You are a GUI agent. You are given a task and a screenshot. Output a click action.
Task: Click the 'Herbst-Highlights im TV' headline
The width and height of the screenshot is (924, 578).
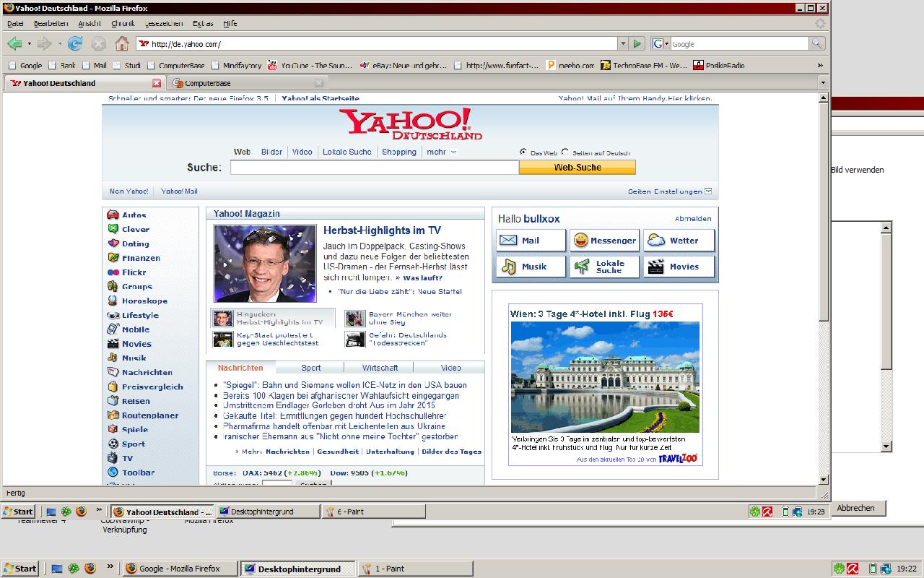coord(382,230)
